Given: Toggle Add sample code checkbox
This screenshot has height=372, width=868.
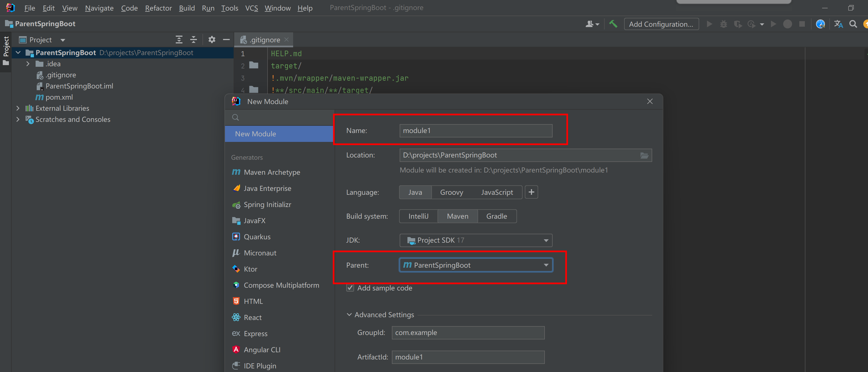Looking at the screenshot, I should [350, 288].
